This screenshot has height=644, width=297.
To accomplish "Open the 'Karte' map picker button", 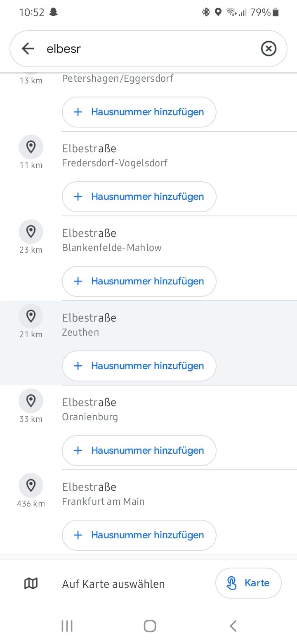I will click(248, 583).
